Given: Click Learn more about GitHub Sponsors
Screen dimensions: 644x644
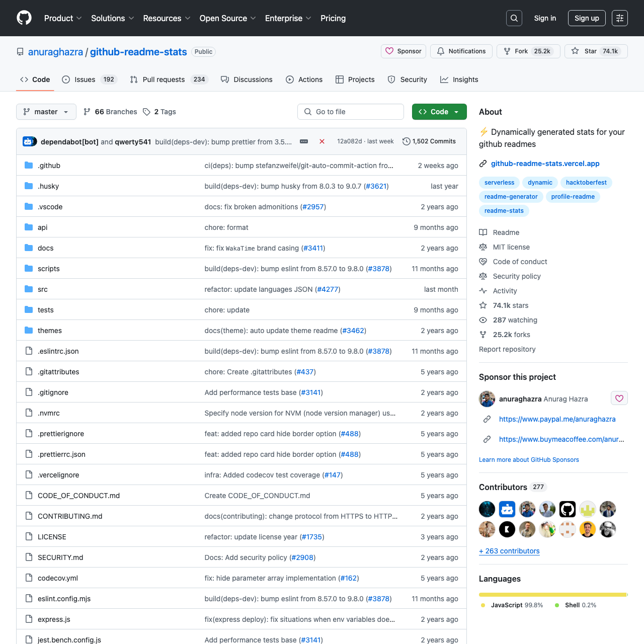Looking at the screenshot, I should pos(529,460).
